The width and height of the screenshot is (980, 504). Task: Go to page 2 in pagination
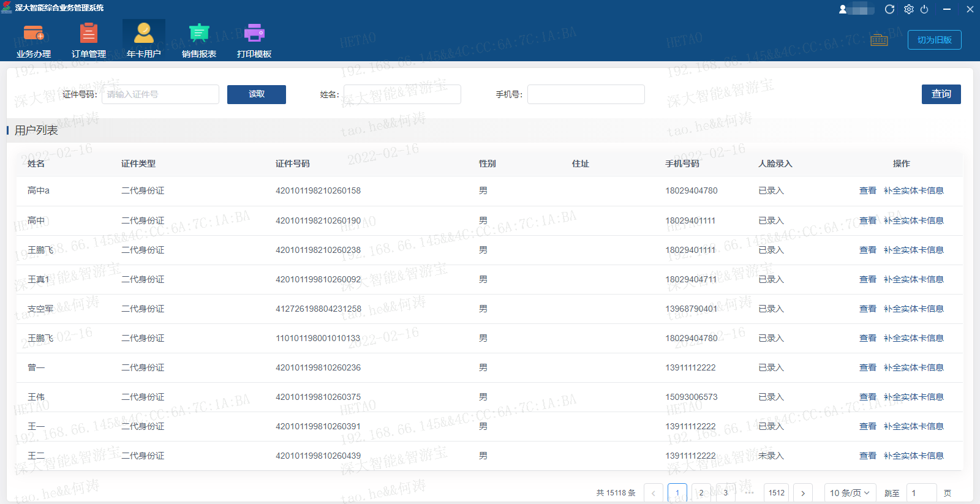pyautogui.click(x=701, y=493)
